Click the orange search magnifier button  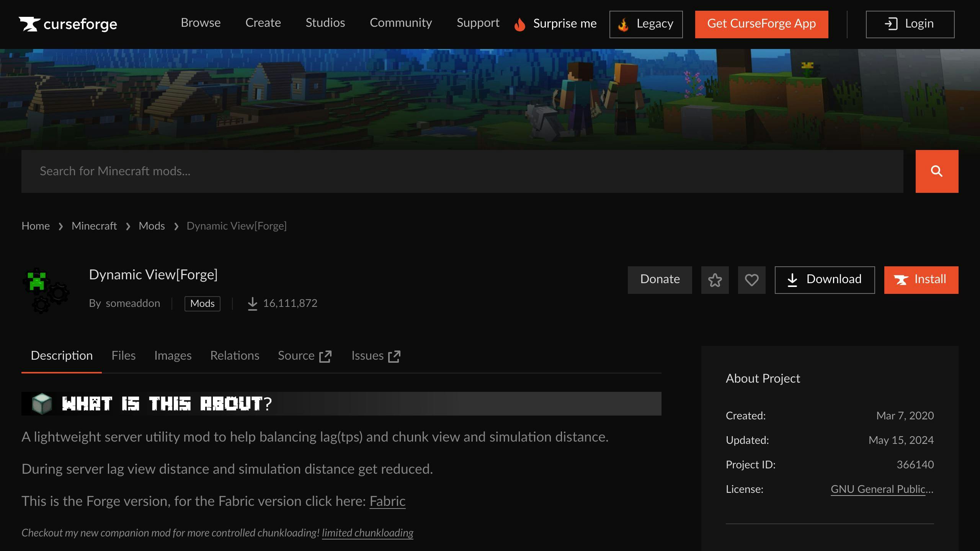937,171
